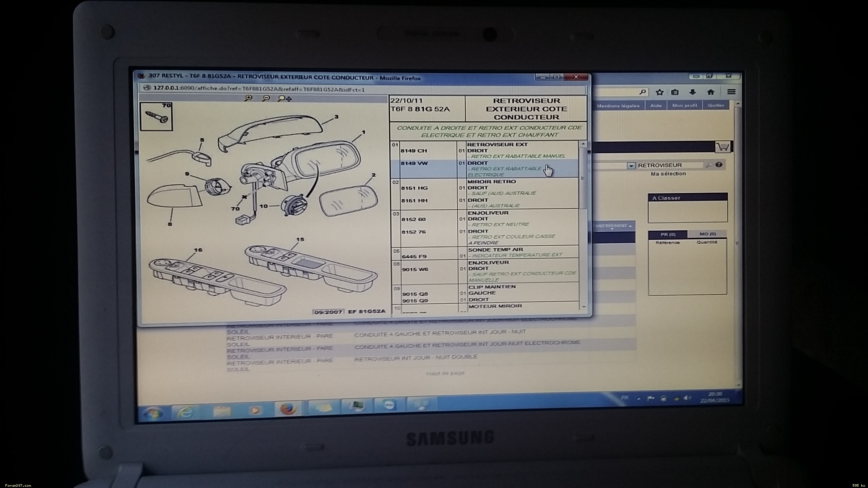Click the Firefox bookmarks list icon

tap(675, 92)
